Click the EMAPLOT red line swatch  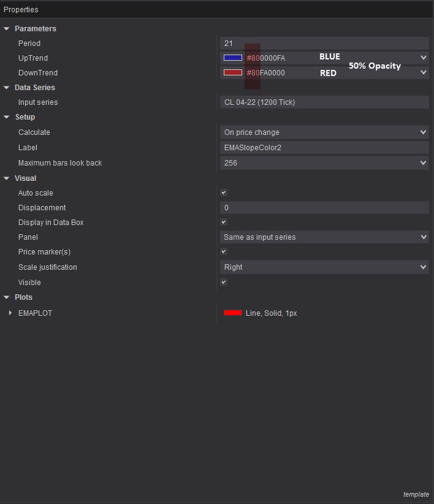click(233, 313)
